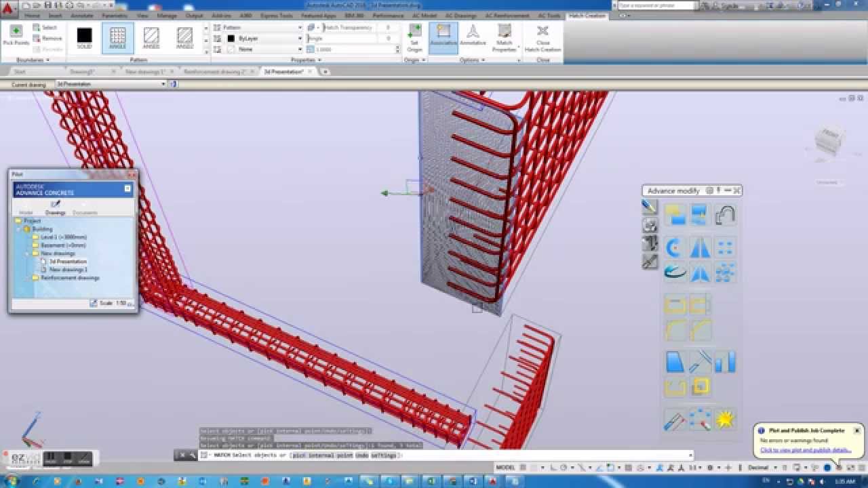Click the mirror icon in Advance modify palette
Viewport: 868px width, 488px height.
point(700,248)
